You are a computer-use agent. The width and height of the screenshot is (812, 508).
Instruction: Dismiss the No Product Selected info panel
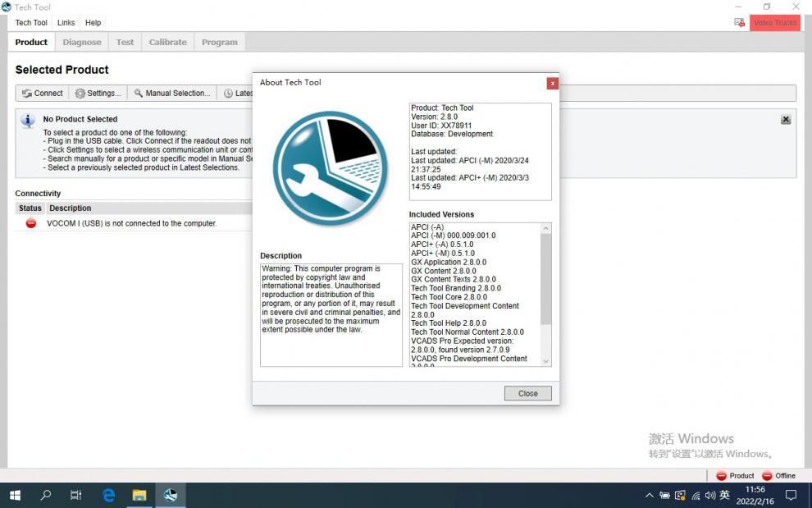point(786,120)
